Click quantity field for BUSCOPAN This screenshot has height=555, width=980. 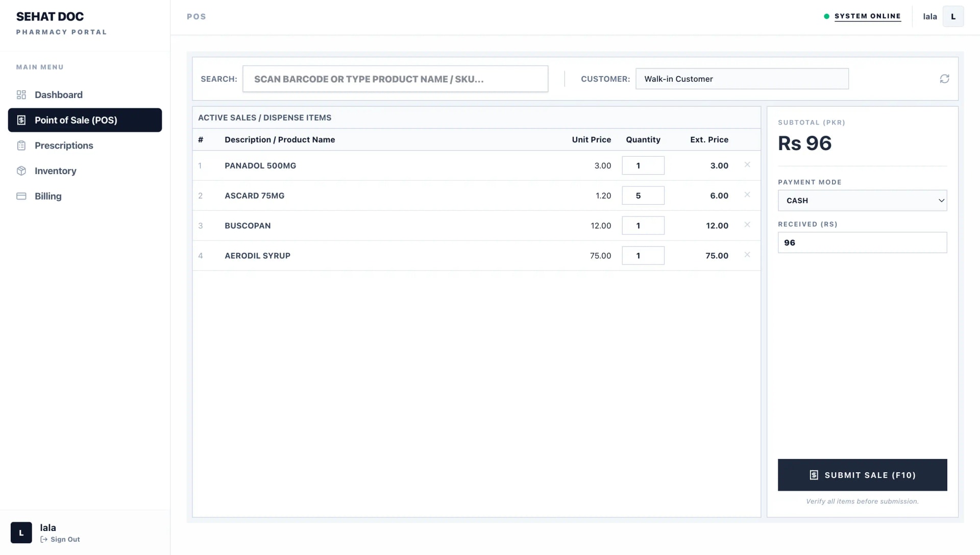pos(643,226)
